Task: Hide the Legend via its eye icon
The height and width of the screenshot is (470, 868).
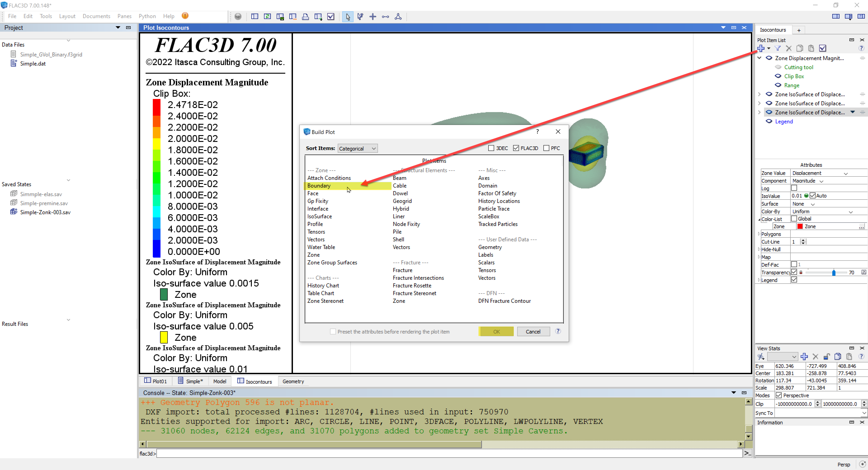Action: point(769,121)
